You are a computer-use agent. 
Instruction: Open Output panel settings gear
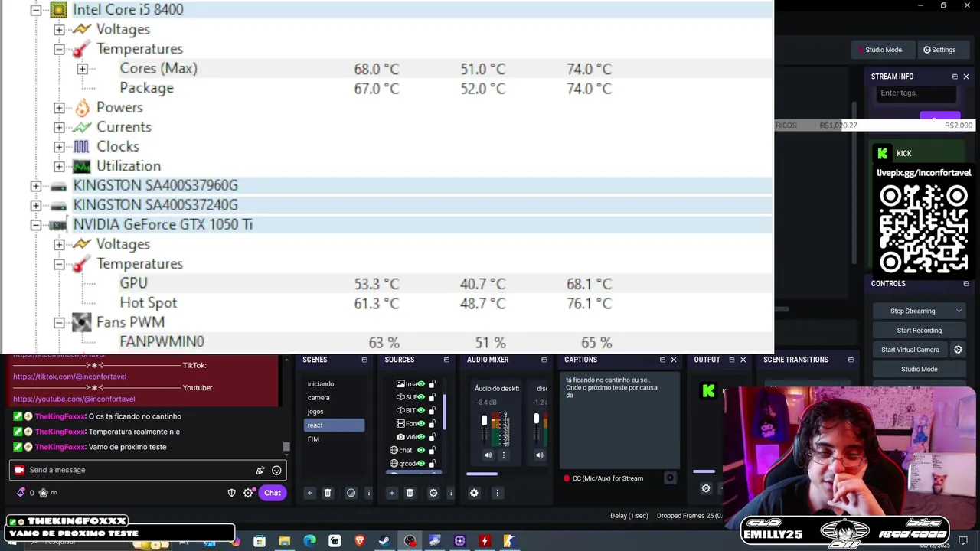point(705,488)
